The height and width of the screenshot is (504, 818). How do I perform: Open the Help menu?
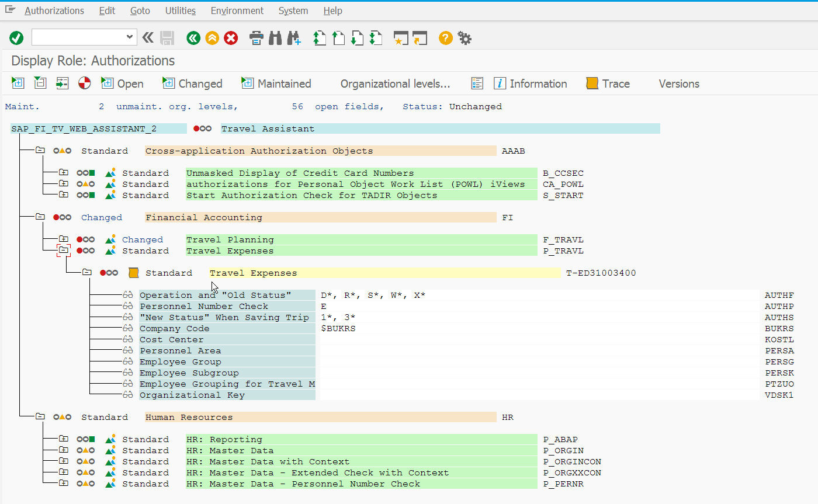[332, 11]
